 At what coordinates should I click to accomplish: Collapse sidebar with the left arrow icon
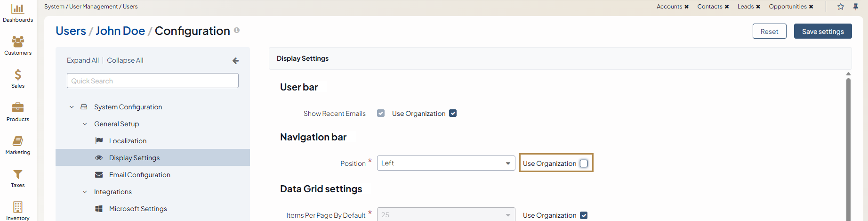pos(236,61)
